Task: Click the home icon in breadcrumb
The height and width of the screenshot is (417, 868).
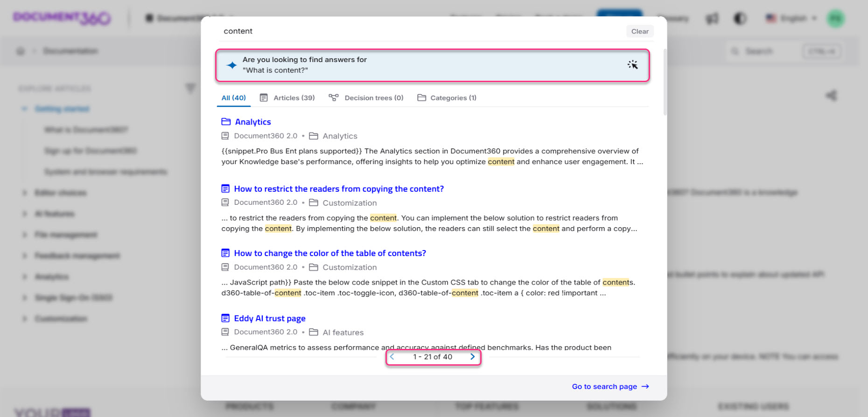Action: (x=20, y=51)
